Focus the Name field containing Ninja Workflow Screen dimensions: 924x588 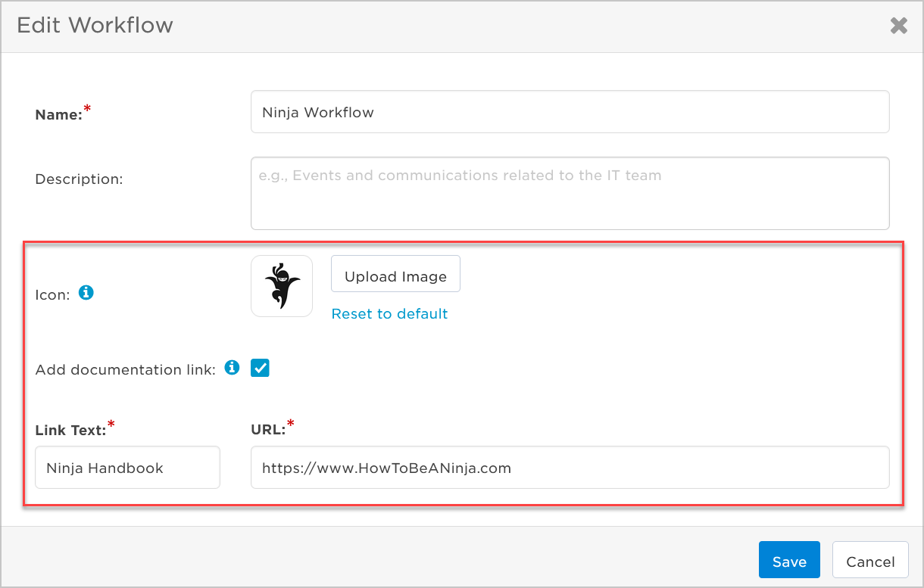tap(570, 112)
